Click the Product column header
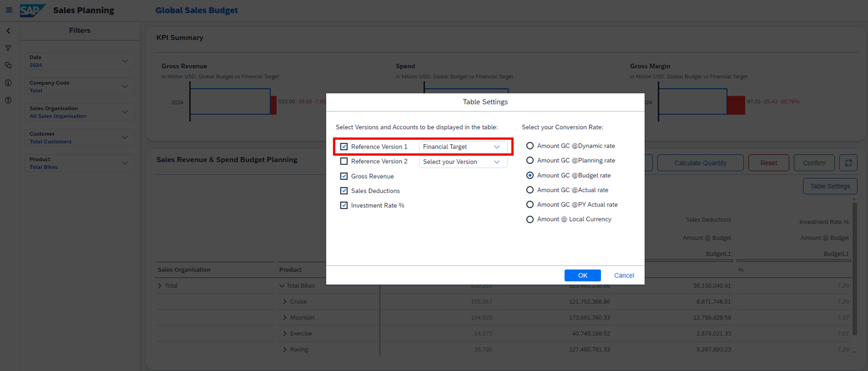Image resolution: width=868 pixels, height=371 pixels. 291,270
